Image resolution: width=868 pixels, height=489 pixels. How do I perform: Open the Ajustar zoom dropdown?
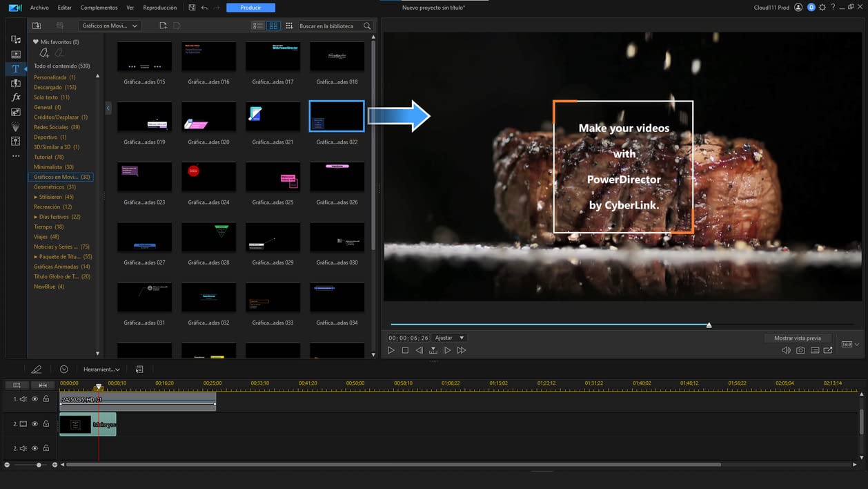(x=449, y=338)
